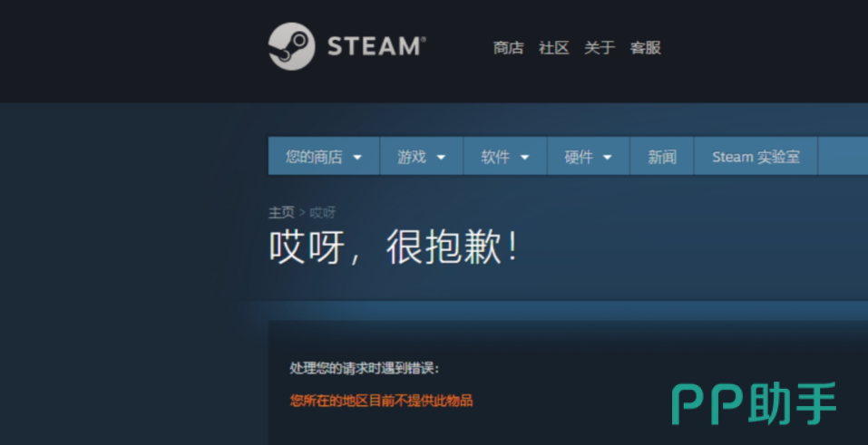Select the heading 哎呀，很抱歉！
The height and width of the screenshot is (445, 868).
(394, 247)
